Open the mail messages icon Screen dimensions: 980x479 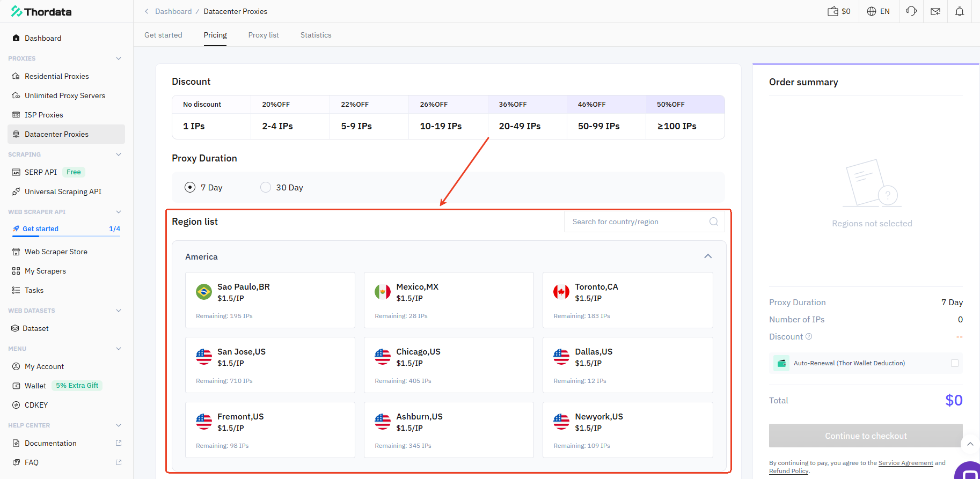[935, 11]
